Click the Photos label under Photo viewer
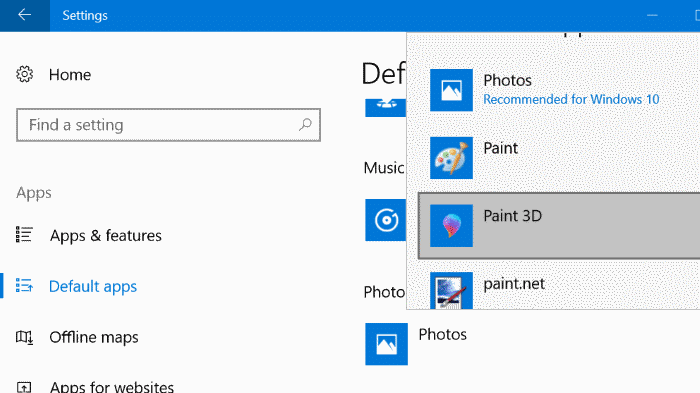The height and width of the screenshot is (393, 700). 442,334
